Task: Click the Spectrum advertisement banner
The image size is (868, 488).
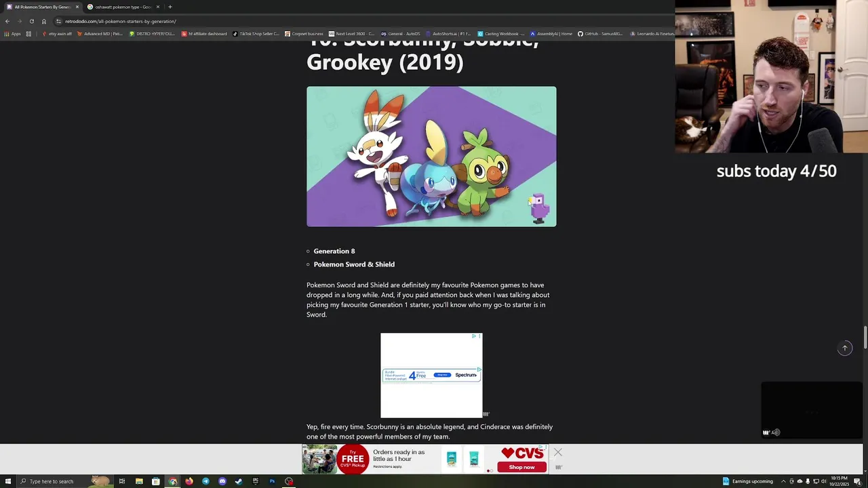Action: click(x=431, y=375)
